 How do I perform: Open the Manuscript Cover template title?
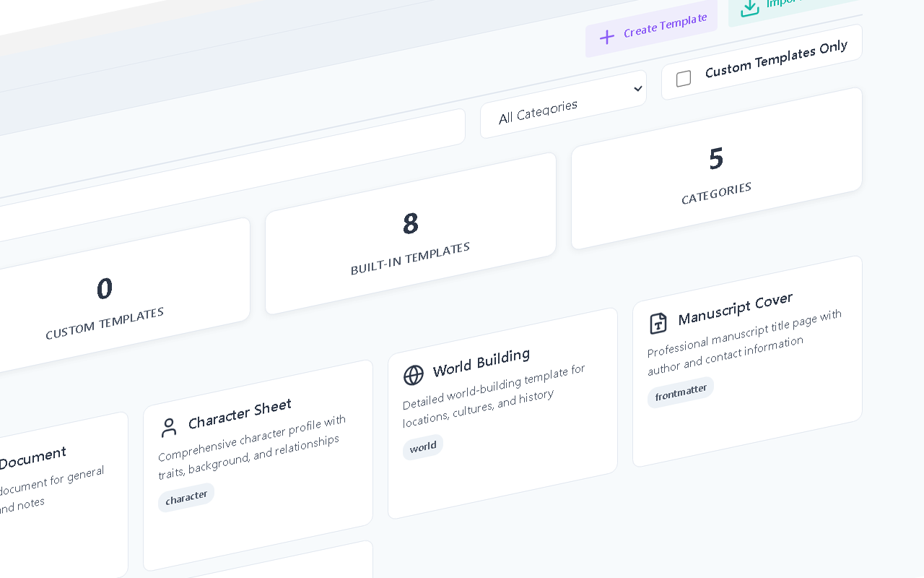click(x=735, y=309)
